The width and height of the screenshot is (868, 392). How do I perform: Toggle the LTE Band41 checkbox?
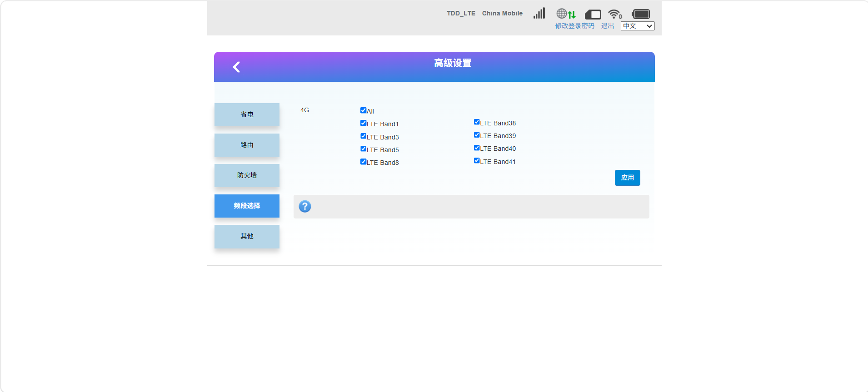pos(477,161)
